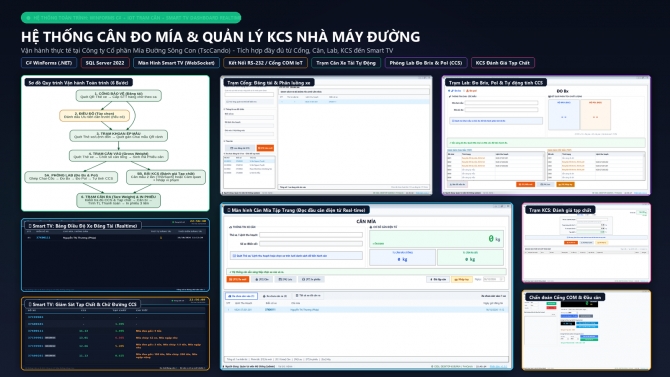670x377 pixels.
Task: Click gray button between orange and yellow in Trạm Lab
Action: click(x=545, y=184)
